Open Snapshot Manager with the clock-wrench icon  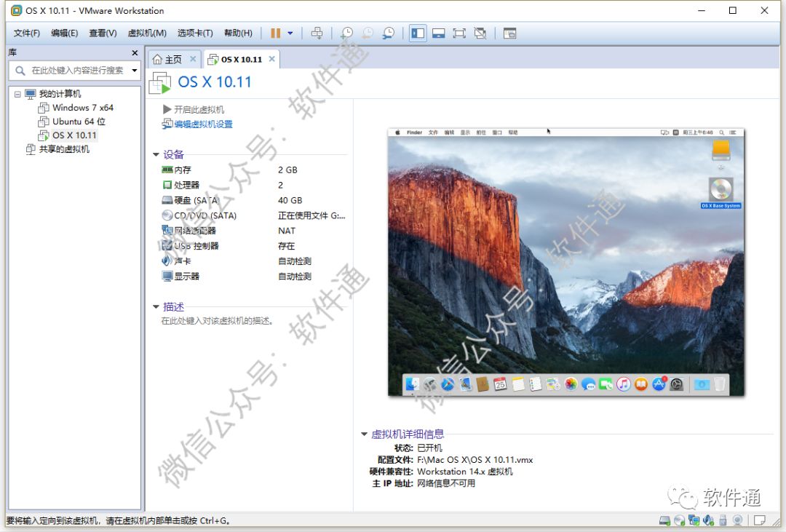coord(388,33)
